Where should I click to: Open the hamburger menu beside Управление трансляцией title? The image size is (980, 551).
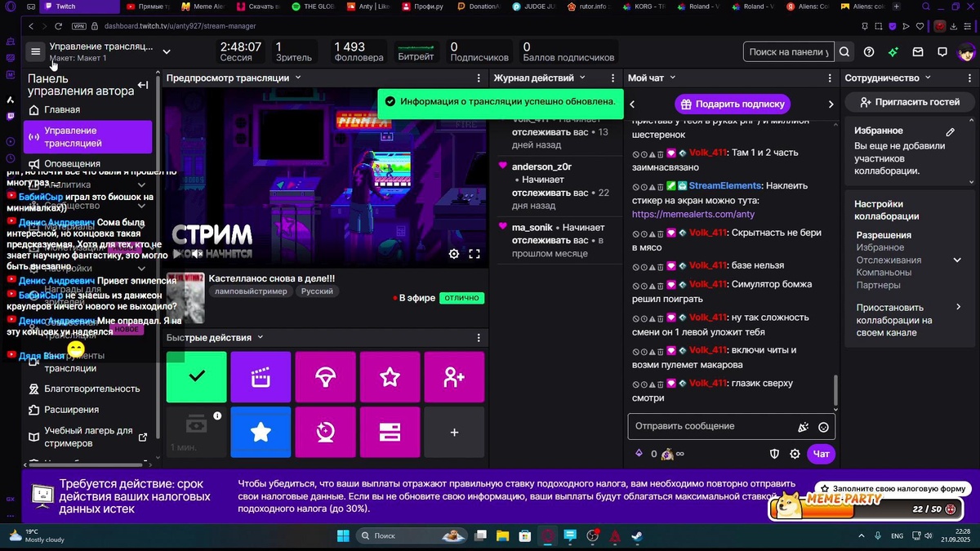35,51
